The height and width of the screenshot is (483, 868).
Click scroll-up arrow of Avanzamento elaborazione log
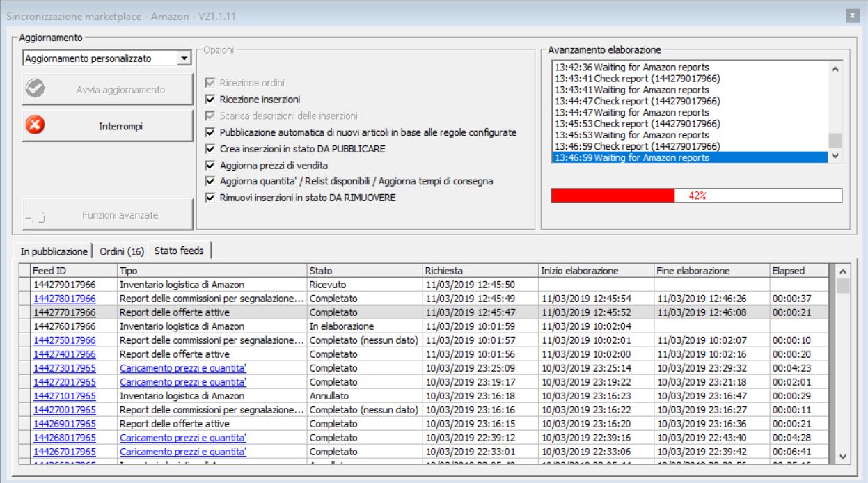tap(836, 68)
